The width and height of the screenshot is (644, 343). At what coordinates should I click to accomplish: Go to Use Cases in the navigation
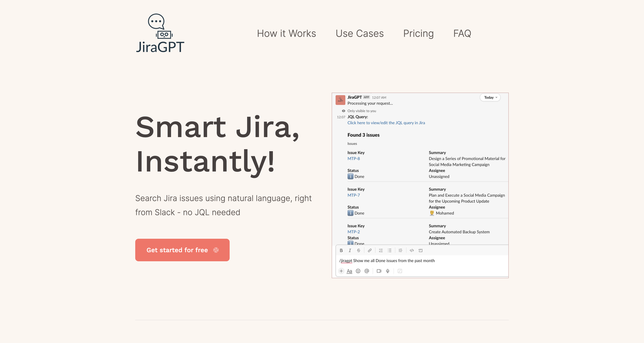359,33
